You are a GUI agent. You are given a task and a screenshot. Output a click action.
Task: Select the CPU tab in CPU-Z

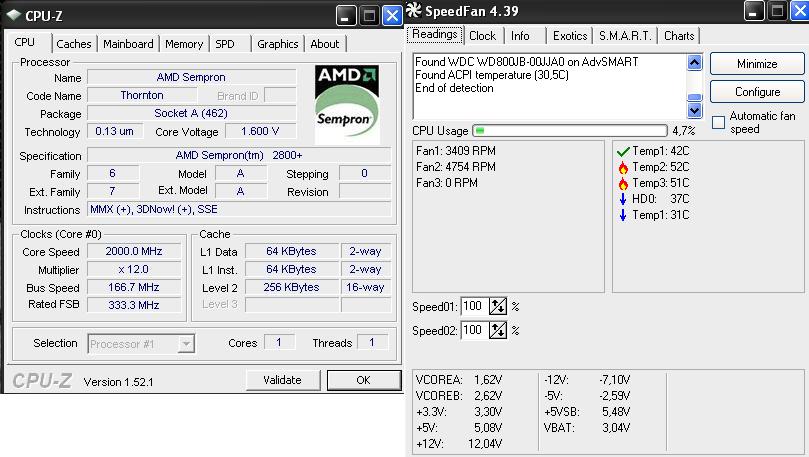(x=25, y=42)
